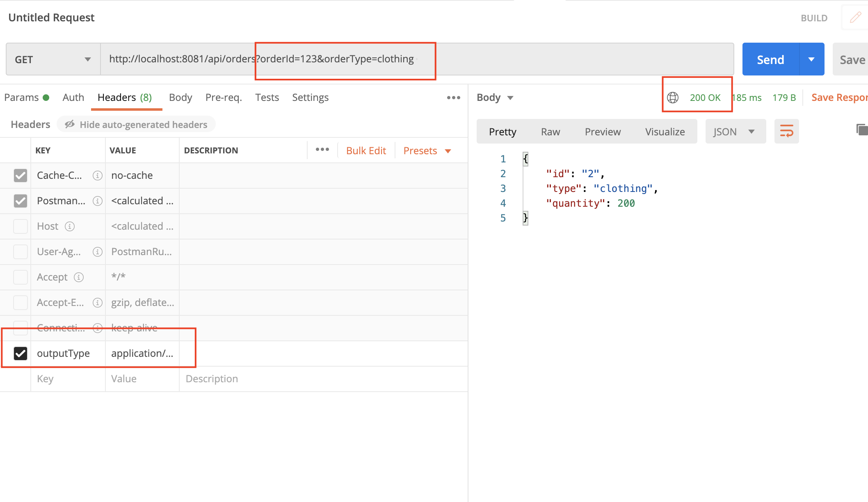Open the info icon next to Cache-Control
Screen dimensions: 868x502
[97, 176]
